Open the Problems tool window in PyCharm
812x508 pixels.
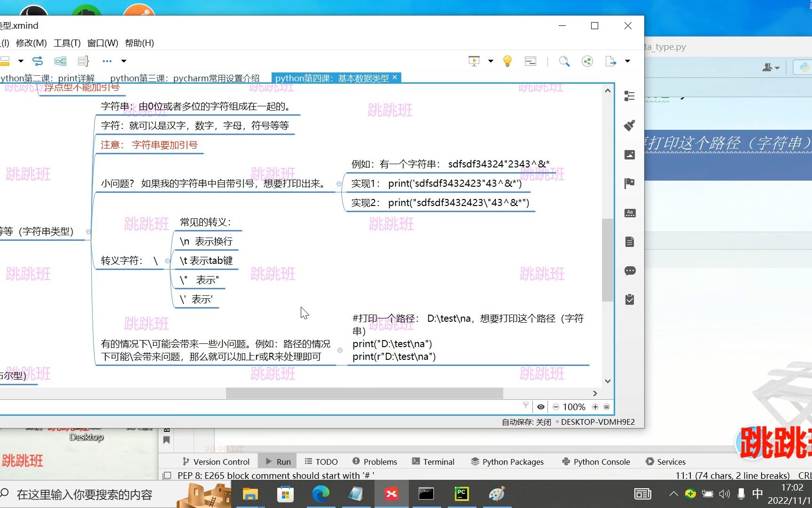[375, 462]
